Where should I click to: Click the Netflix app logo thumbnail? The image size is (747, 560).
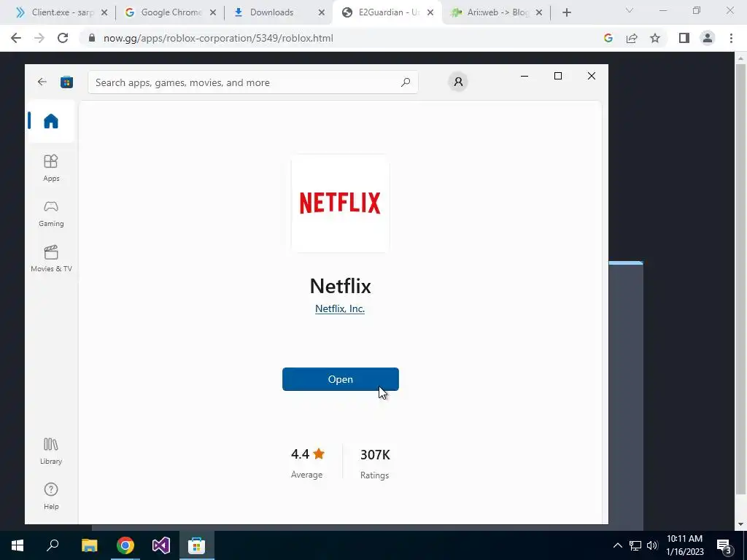340,203
